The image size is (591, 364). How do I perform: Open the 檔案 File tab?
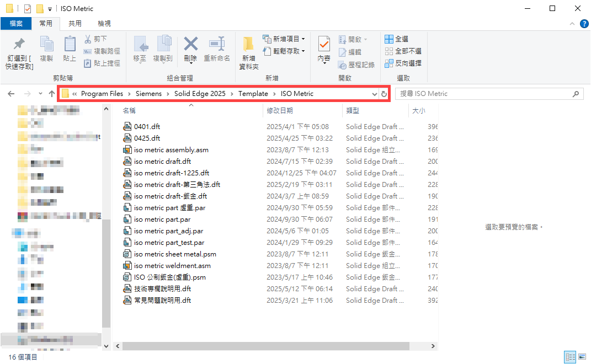16,23
